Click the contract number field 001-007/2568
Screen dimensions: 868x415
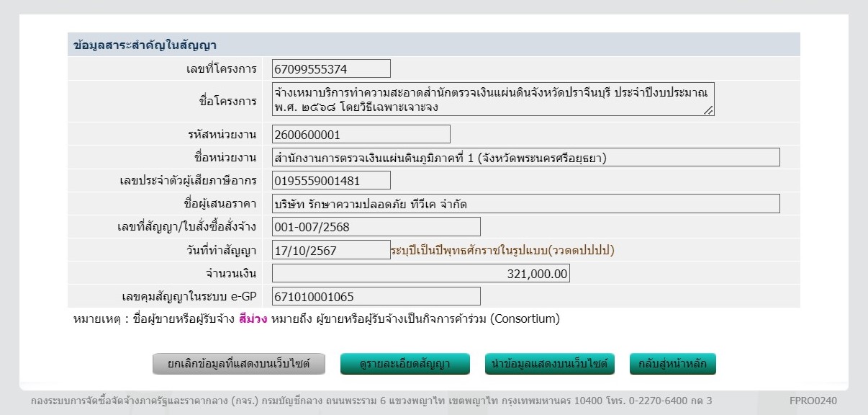(x=374, y=226)
